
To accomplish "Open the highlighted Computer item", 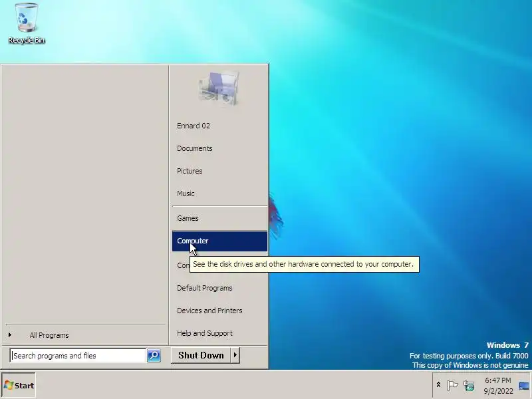I will point(219,241).
